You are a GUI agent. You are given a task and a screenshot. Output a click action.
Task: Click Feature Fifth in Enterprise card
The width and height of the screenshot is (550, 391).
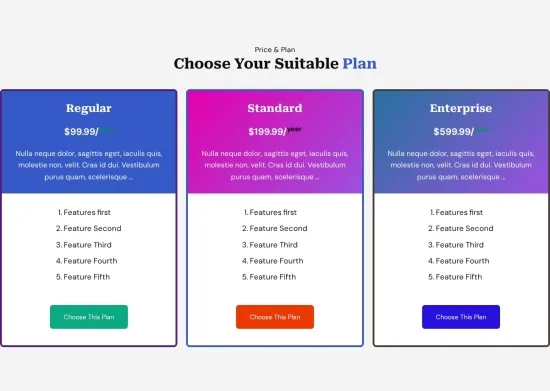(x=455, y=277)
